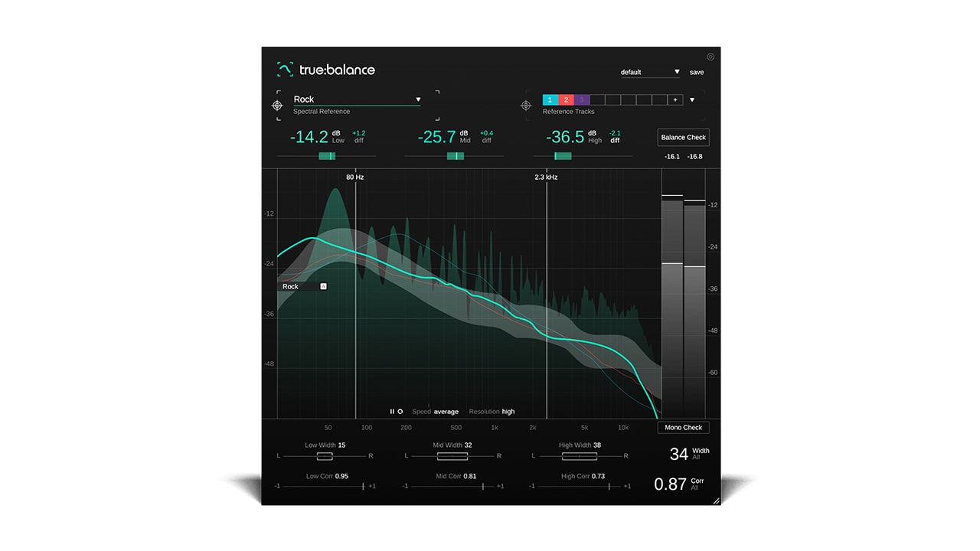
Task: Select the empty fourth reference track slot
Action: [x=597, y=99]
